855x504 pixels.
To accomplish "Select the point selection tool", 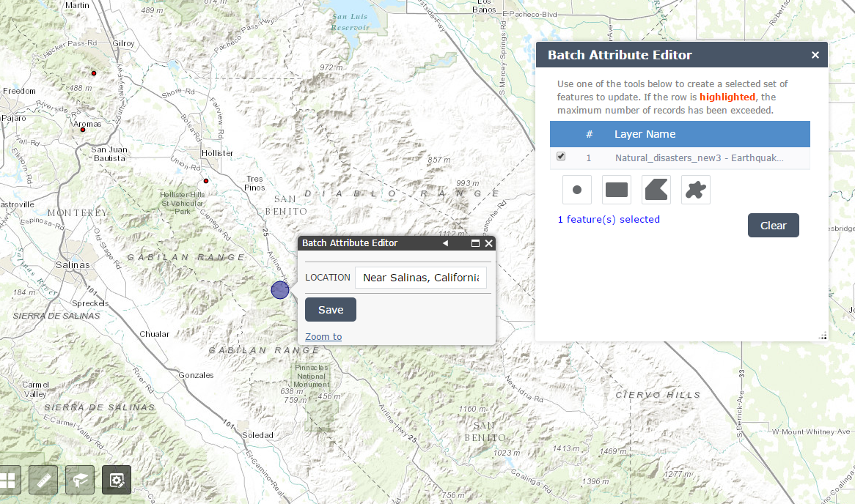I will [577, 189].
